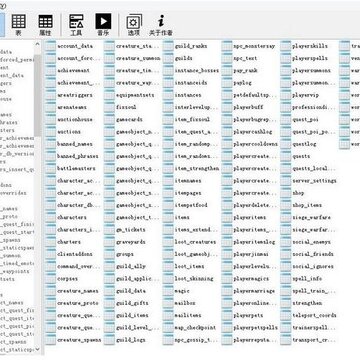Select the shop table icon
This screenshot has height=360, width=360.
(286, 193)
